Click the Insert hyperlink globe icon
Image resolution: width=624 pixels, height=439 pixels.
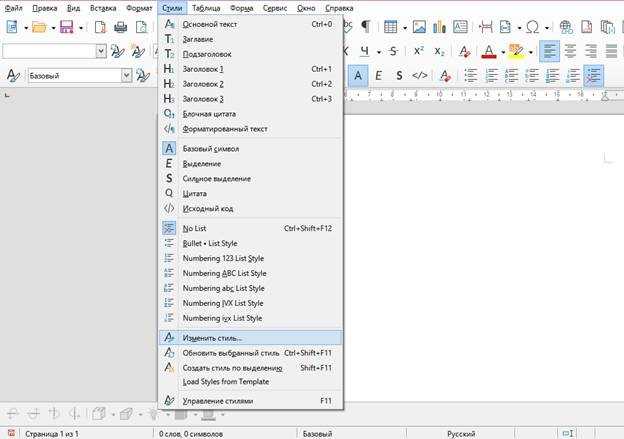[x=566, y=27]
